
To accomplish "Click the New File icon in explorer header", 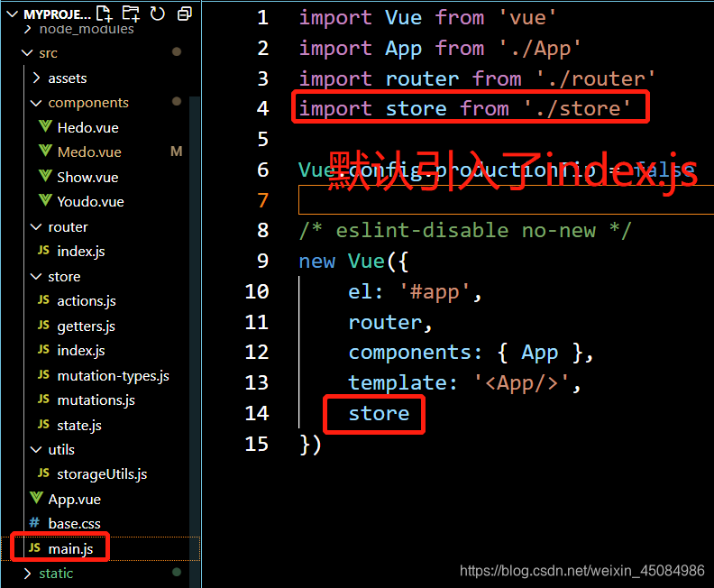I will pos(105,14).
